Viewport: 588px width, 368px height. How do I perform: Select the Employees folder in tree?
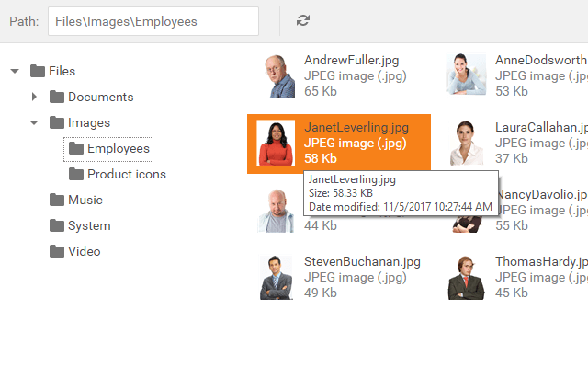[118, 148]
